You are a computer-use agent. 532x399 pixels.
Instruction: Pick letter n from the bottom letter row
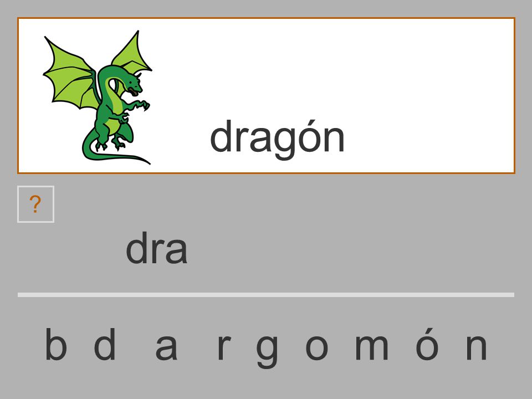[477, 347]
